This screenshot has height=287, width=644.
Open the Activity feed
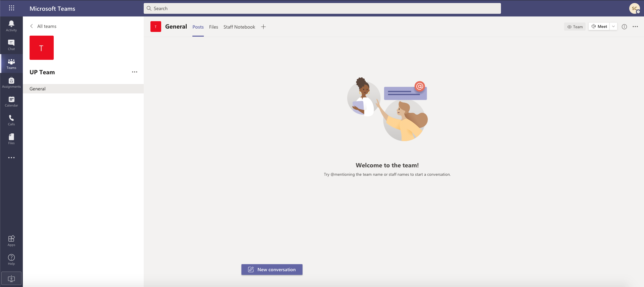(x=11, y=26)
